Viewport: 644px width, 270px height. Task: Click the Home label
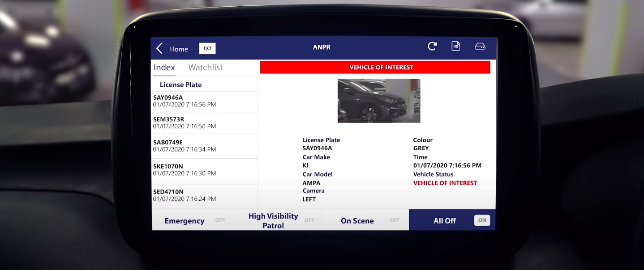pos(179,49)
